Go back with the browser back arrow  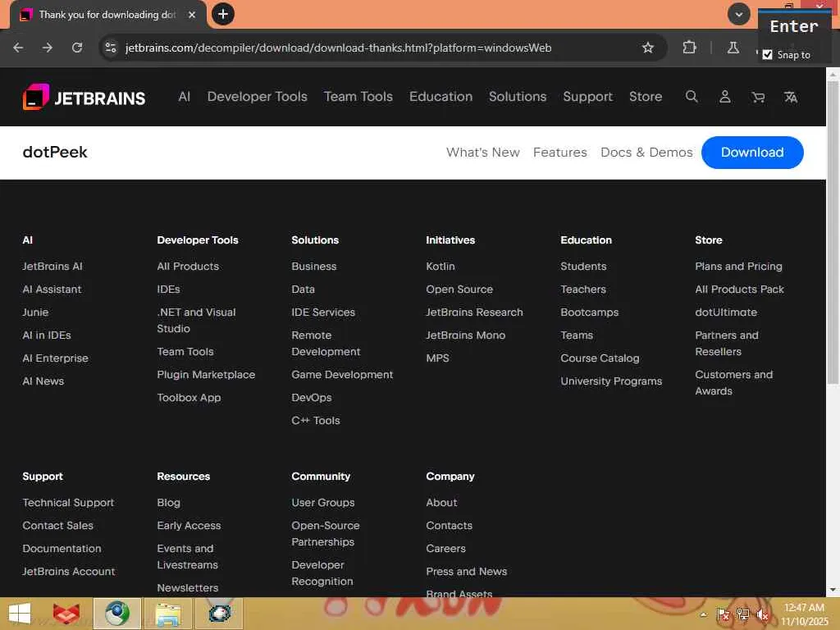point(18,48)
